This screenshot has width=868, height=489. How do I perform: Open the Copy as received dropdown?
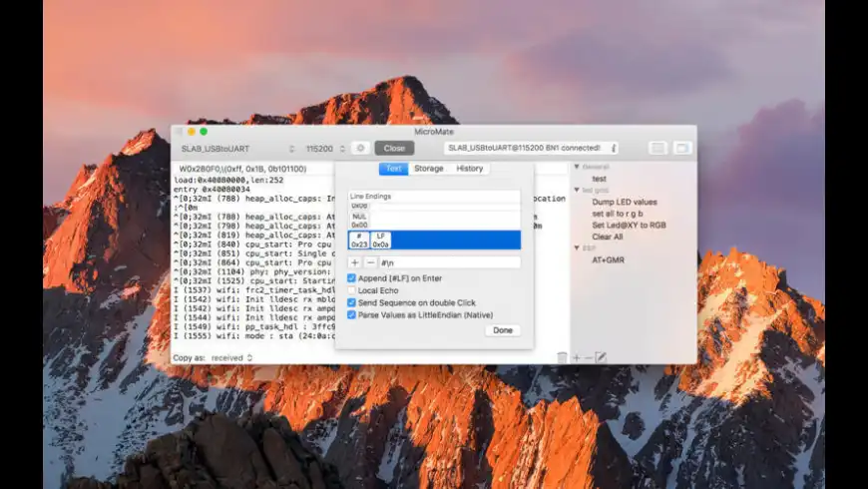pyautogui.click(x=231, y=357)
